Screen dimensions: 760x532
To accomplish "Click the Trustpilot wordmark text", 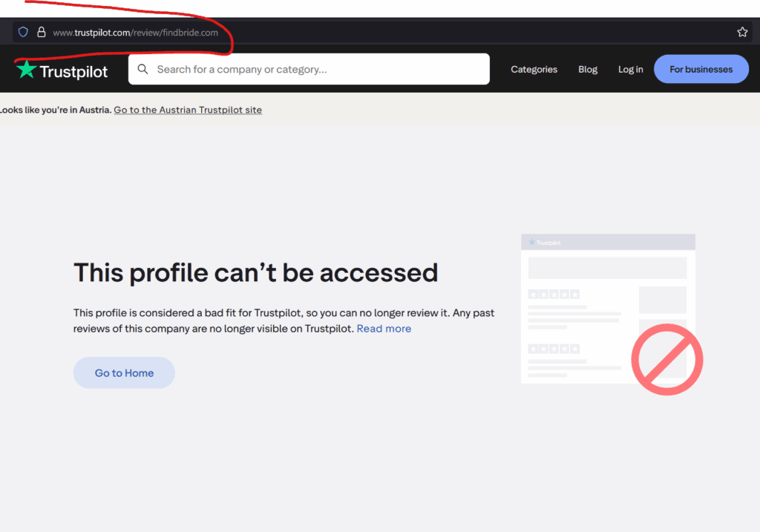I will tap(74, 70).
